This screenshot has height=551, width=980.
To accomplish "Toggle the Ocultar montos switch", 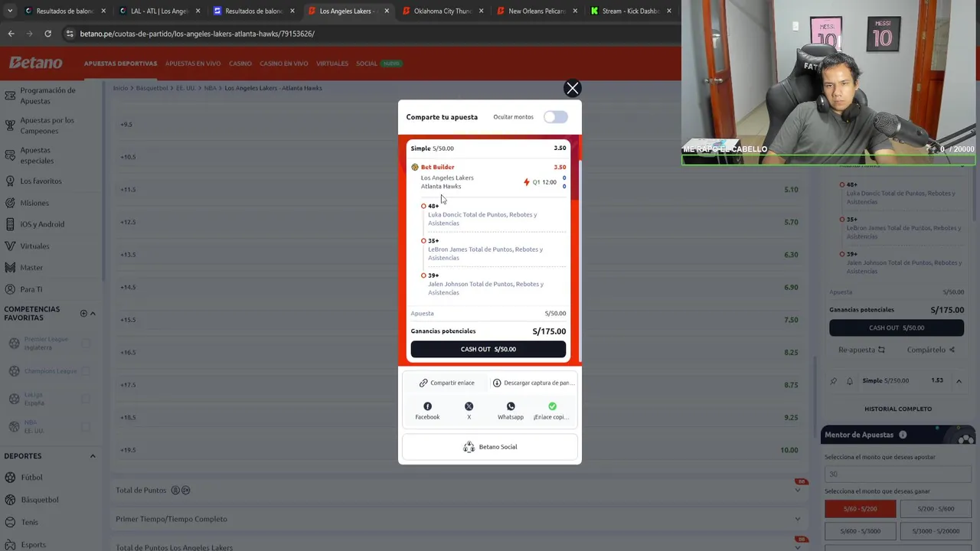I will tap(555, 117).
